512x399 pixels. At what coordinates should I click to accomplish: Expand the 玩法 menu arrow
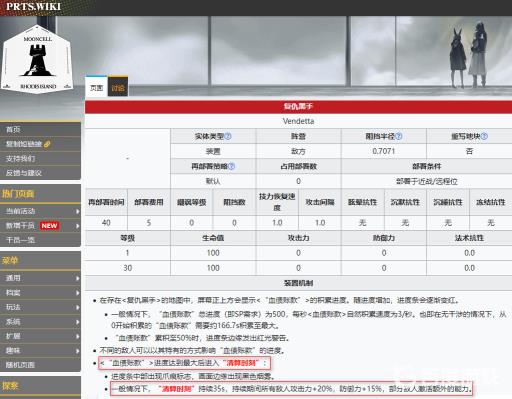click(77, 307)
